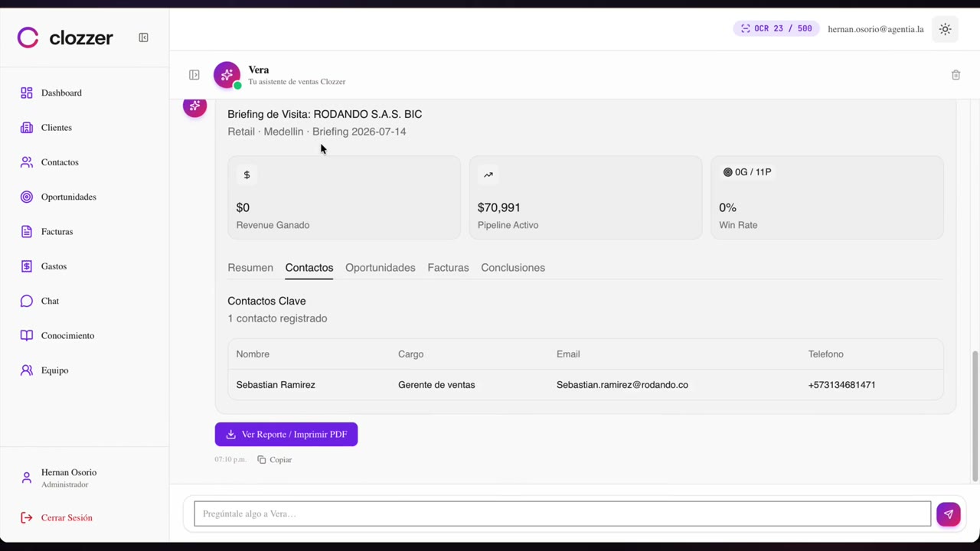Viewport: 980px width, 551px height.
Task: Open the Oportunidades target icon
Action: 27,197
